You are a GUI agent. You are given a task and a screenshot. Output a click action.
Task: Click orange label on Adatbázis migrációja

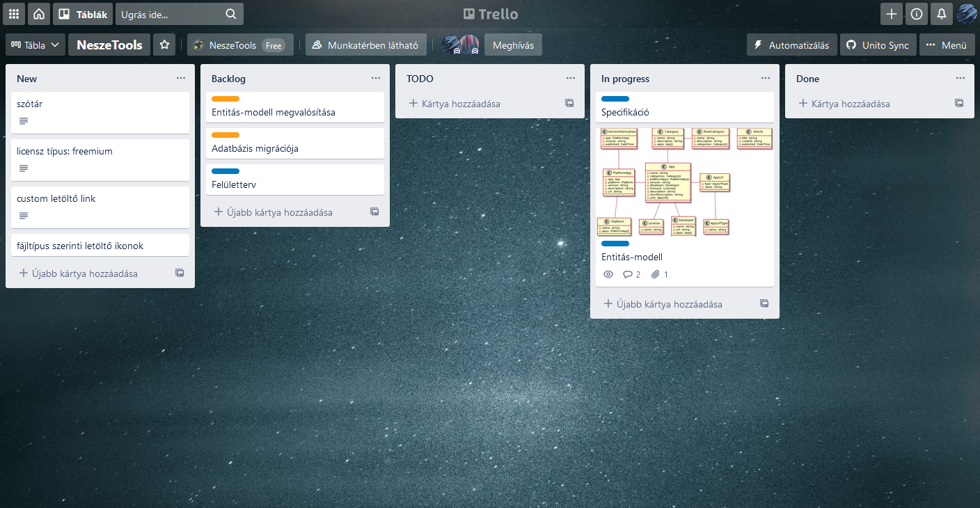pos(226,135)
